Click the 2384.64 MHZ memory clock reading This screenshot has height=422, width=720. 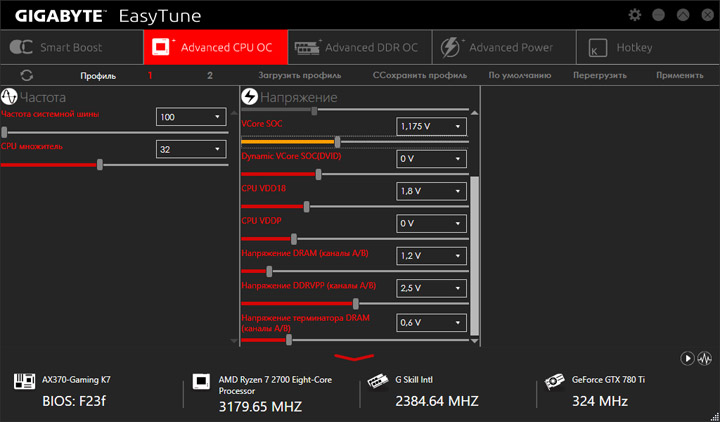coord(437,401)
